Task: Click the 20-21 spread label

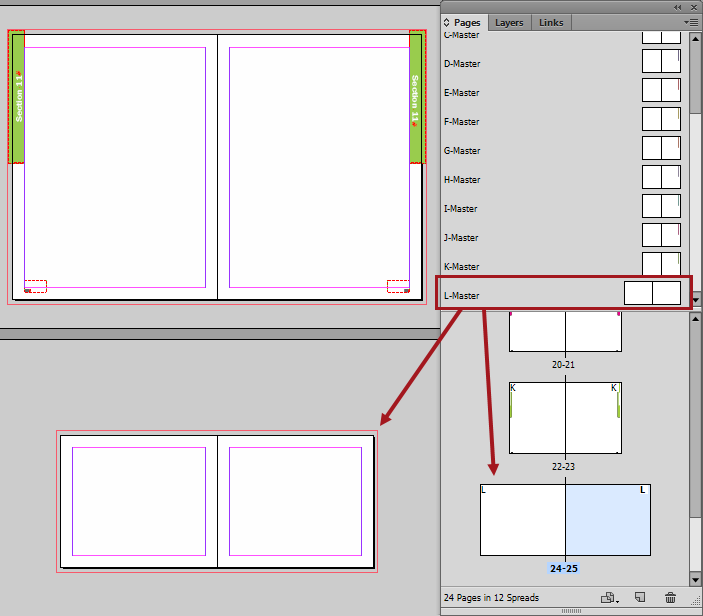Action: click(x=563, y=365)
